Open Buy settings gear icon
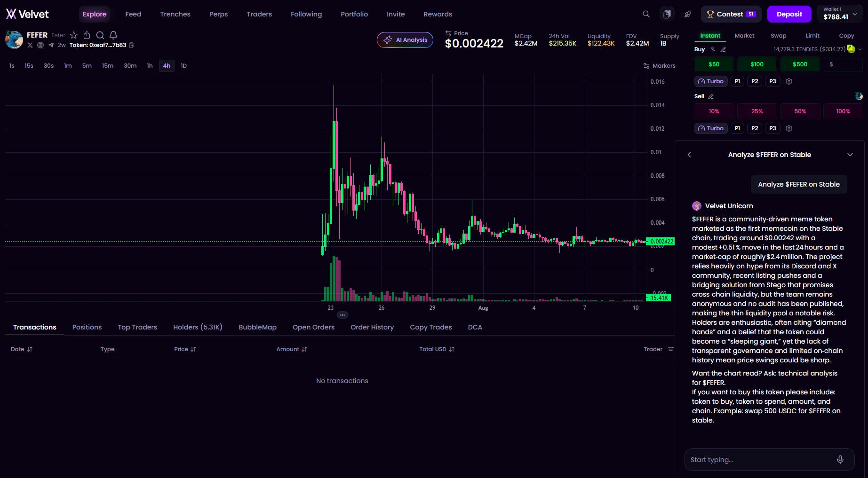The height and width of the screenshot is (478, 868). tap(789, 81)
